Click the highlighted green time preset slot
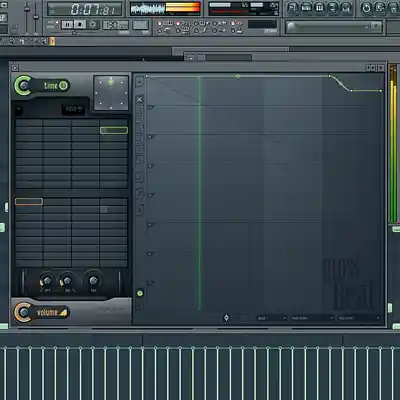The image size is (400, 400). [x=114, y=130]
